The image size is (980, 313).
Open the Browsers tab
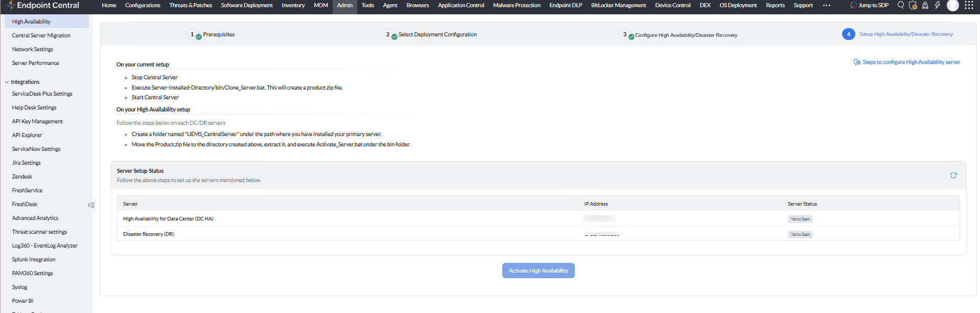417,5
